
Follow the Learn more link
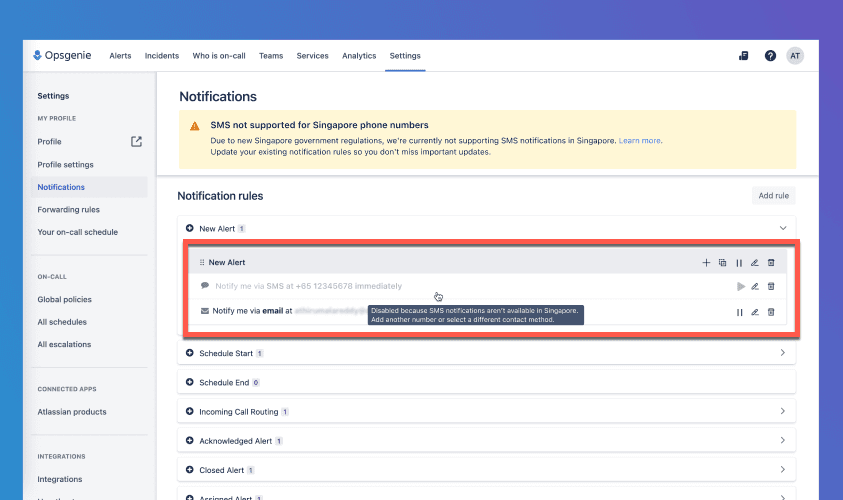click(640, 141)
